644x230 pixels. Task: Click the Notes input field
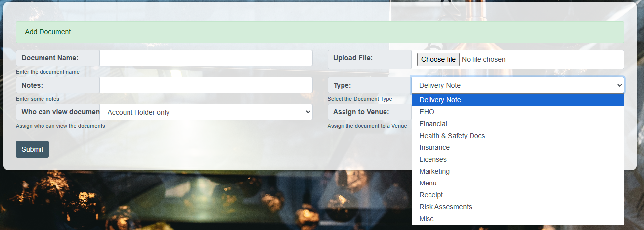pyautogui.click(x=206, y=85)
